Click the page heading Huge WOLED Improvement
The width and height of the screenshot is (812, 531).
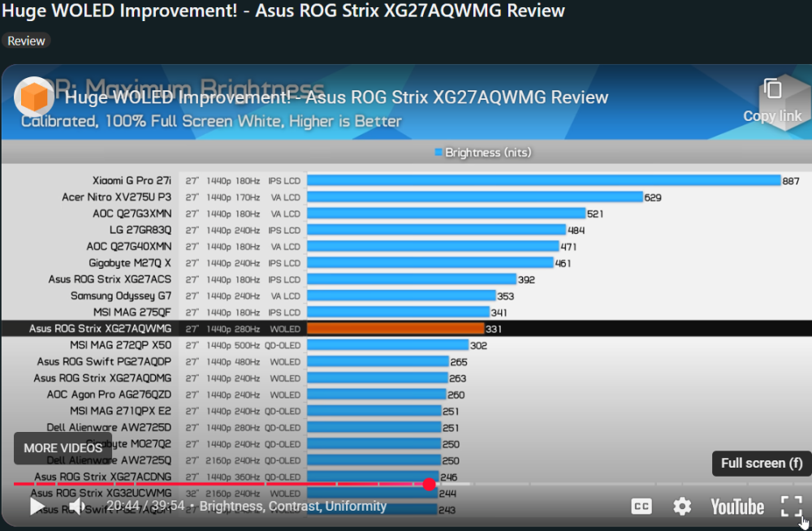tap(283, 11)
